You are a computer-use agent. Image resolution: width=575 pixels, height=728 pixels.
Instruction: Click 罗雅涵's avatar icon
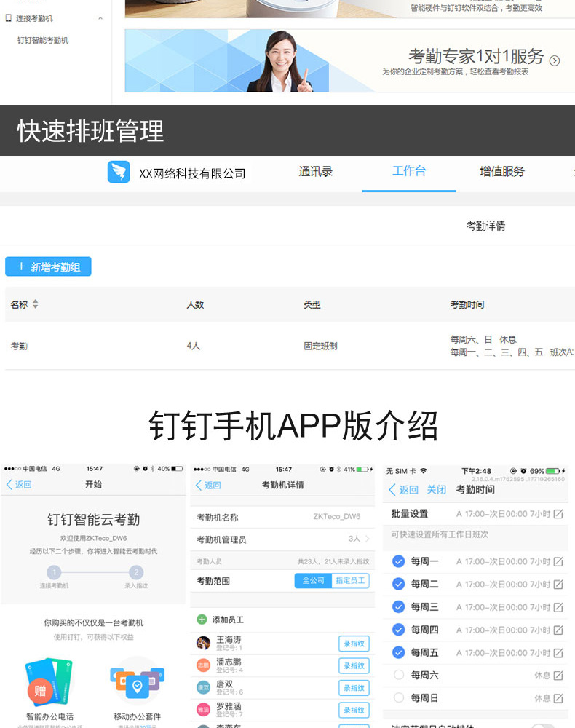click(203, 709)
